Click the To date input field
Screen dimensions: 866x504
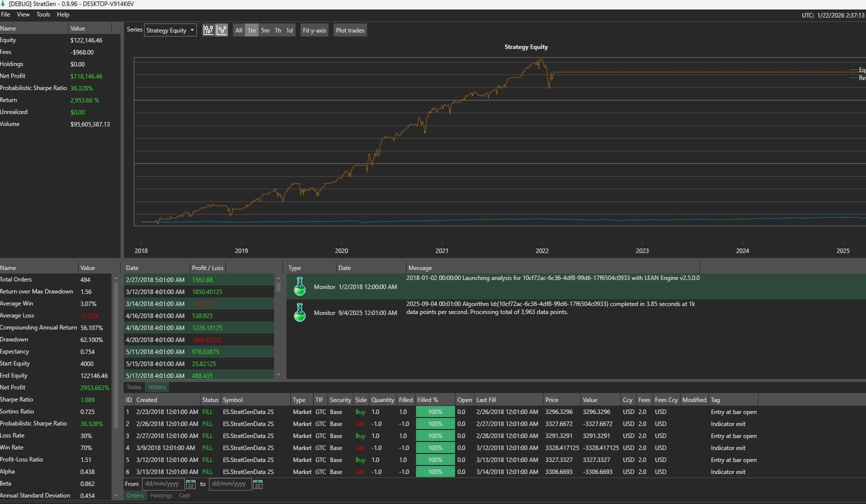pos(230,484)
